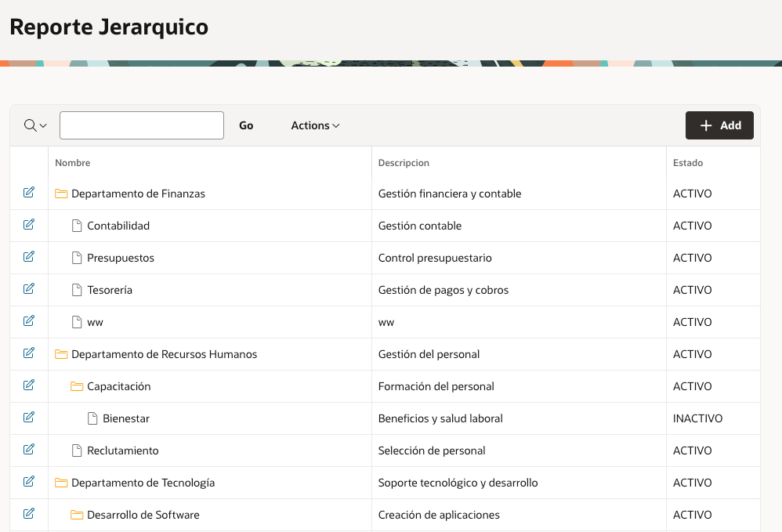Image resolution: width=782 pixels, height=532 pixels.
Task: Click document icon next to Bienestar
Action: (x=92, y=418)
